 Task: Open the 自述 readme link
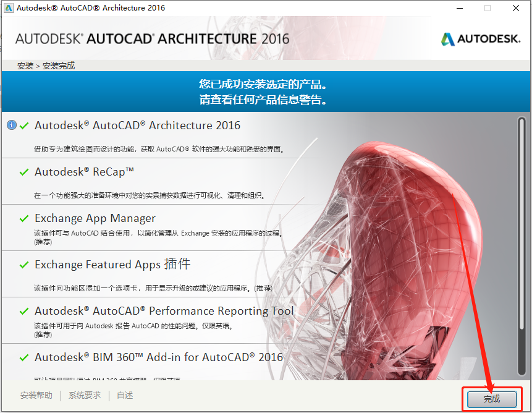click(125, 395)
